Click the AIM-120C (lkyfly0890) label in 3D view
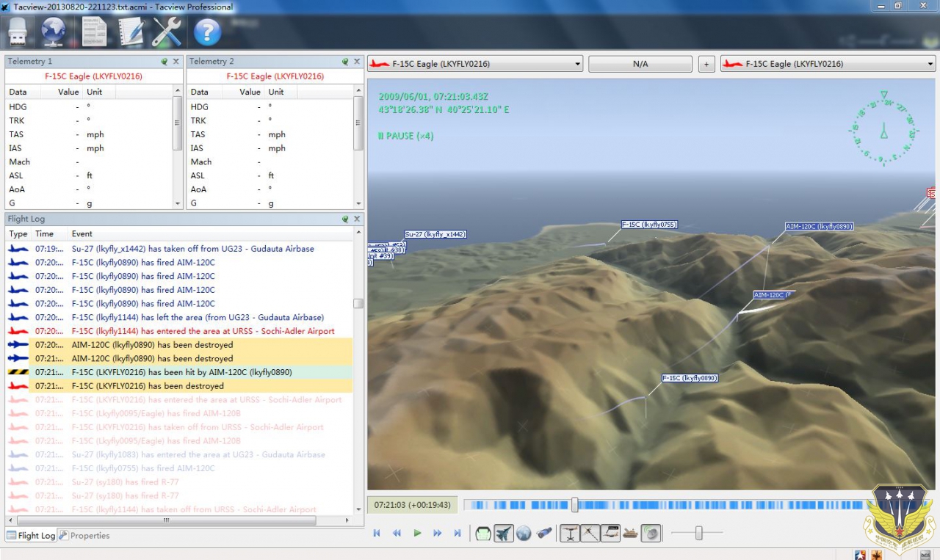 point(819,227)
